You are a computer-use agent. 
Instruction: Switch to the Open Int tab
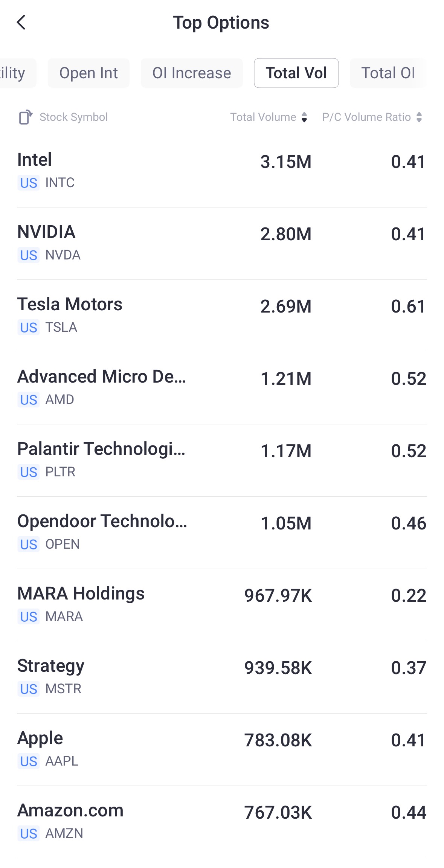pos(88,73)
